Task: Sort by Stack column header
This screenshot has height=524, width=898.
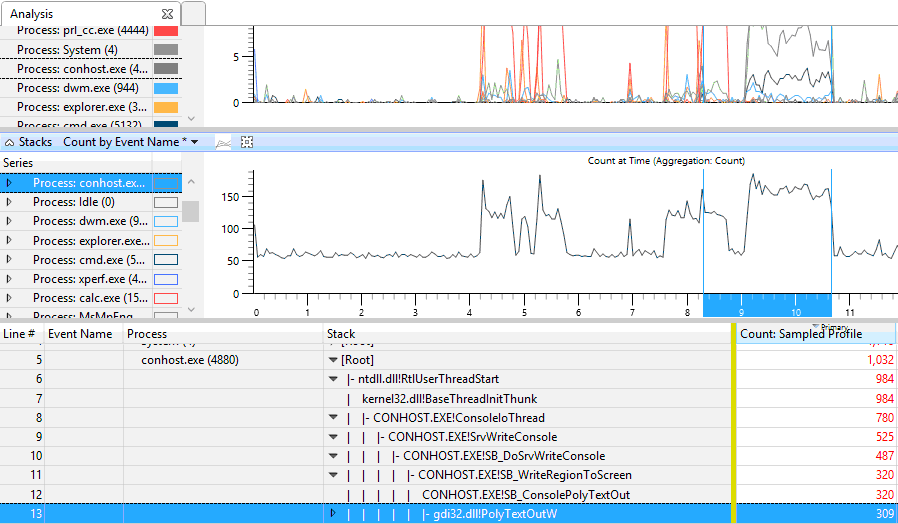Action: pyautogui.click(x=341, y=333)
